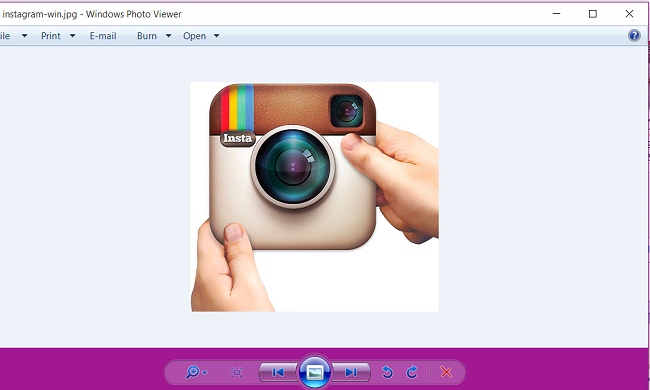
Task: Start the slide show
Action: tap(315, 372)
